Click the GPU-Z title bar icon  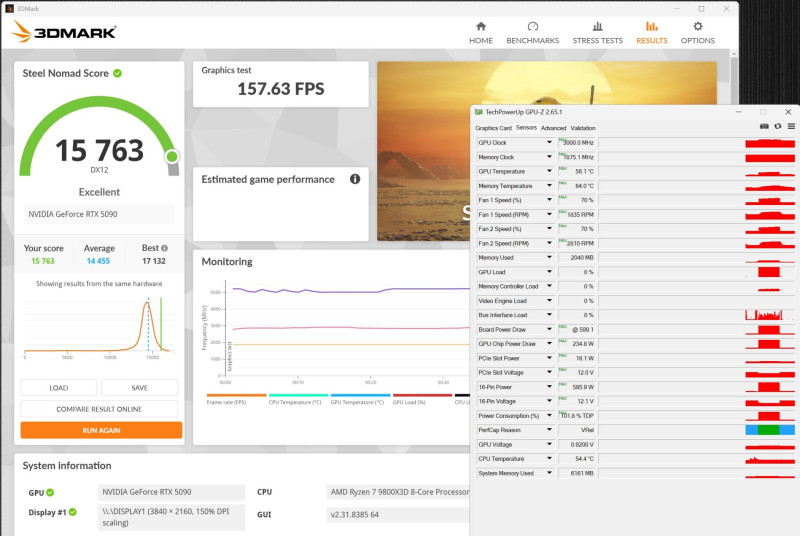click(478, 112)
